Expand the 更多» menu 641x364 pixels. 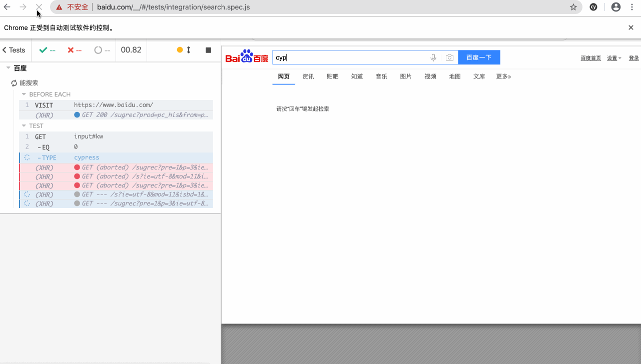pyautogui.click(x=503, y=76)
